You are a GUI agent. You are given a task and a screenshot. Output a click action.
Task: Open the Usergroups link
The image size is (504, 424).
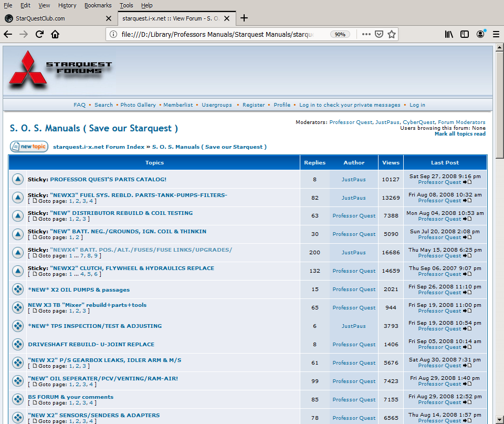pyautogui.click(x=217, y=105)
